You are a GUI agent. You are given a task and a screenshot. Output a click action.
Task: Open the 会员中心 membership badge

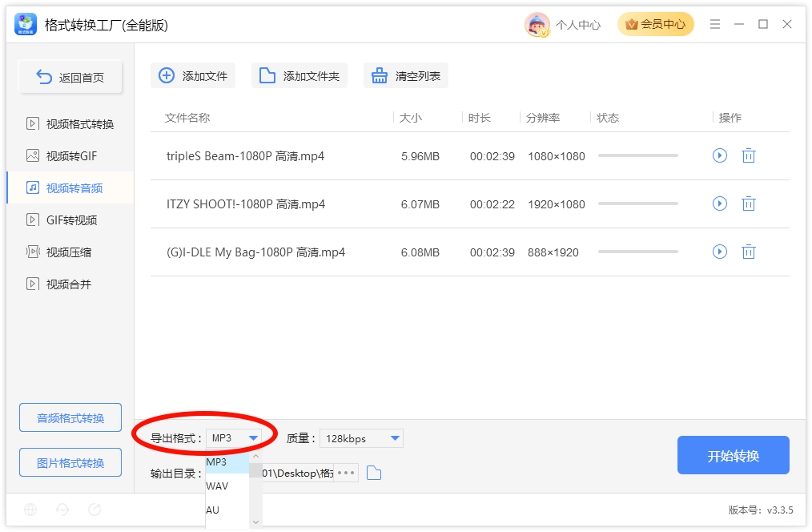point(655,24)
